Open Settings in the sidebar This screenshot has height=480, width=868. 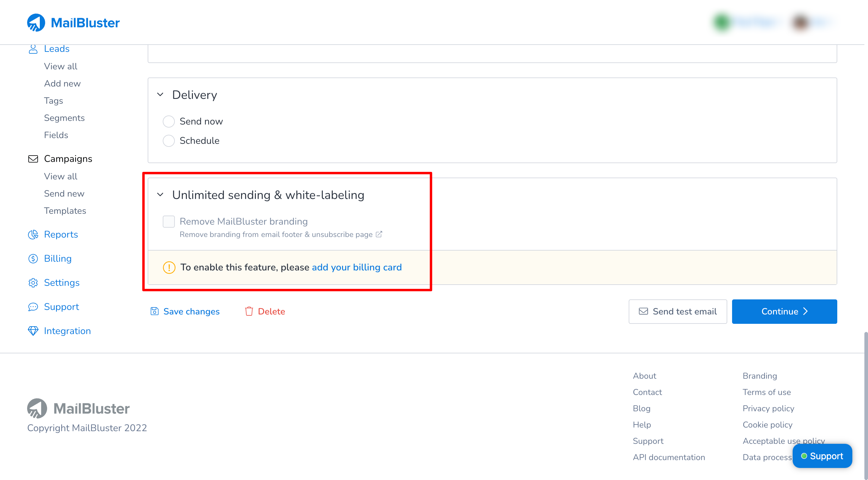(62, 283)
